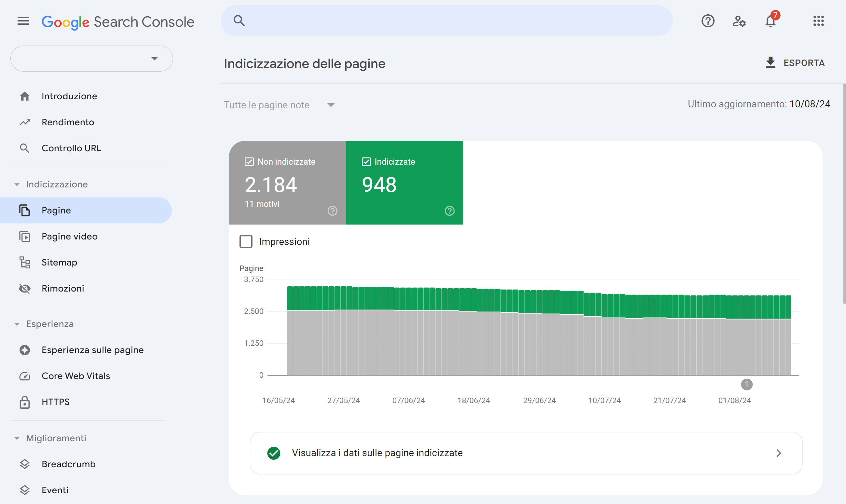This screenshot has height=504, width=846.
Task: Click the green check beside Visualizza i dati
Action: (x=273, y=453)
